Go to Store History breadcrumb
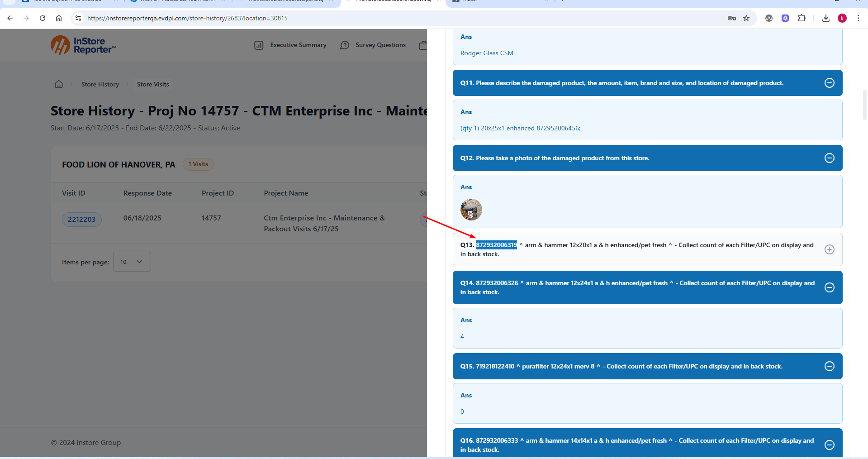868x459 pixels. [100, 84]
